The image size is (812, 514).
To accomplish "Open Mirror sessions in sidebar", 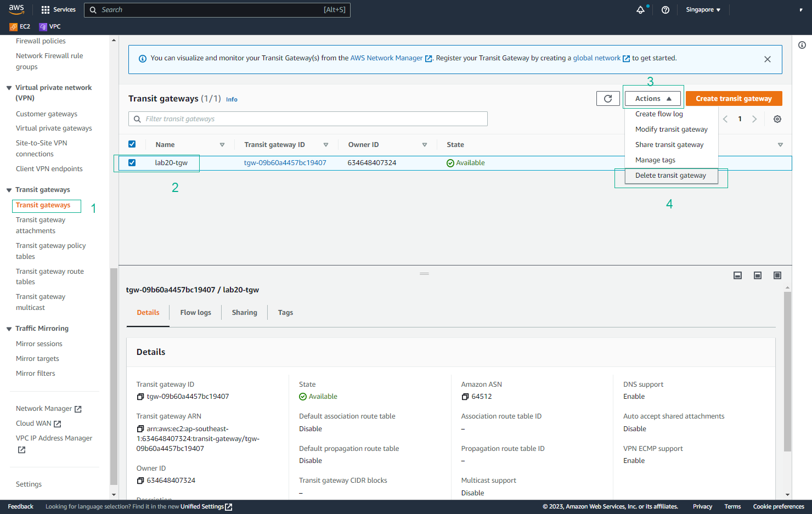I will pyautogui.click(x=39, y=344).
